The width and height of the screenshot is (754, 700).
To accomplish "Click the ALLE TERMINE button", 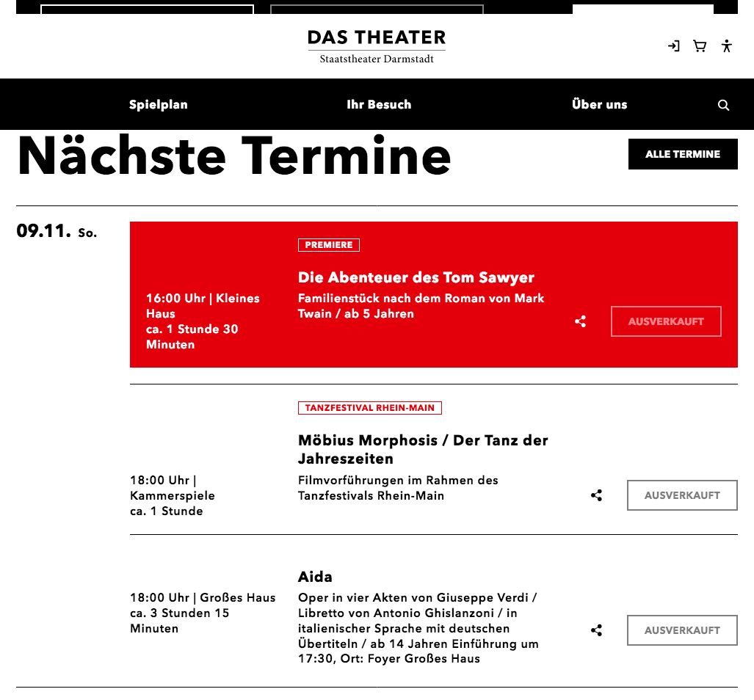I will point(682,154).
